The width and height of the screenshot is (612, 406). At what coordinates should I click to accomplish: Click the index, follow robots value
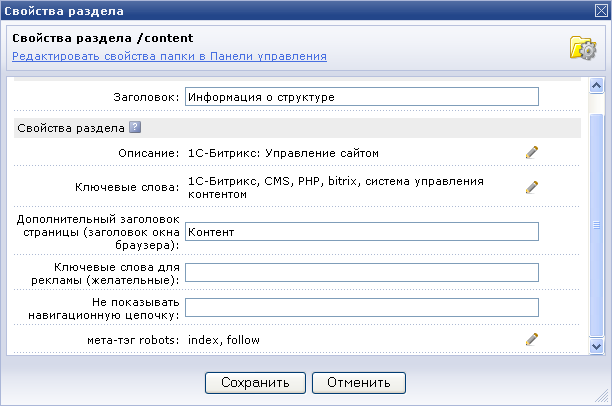224,340
